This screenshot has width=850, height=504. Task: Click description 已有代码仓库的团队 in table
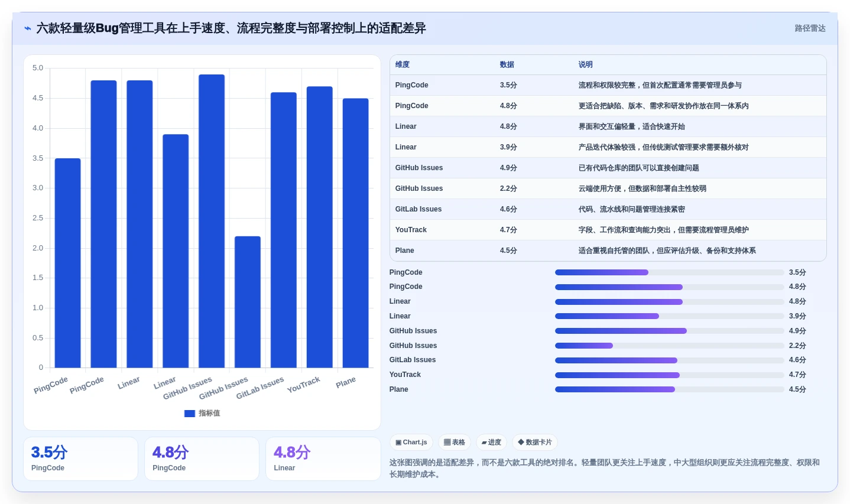coord(639,168)
